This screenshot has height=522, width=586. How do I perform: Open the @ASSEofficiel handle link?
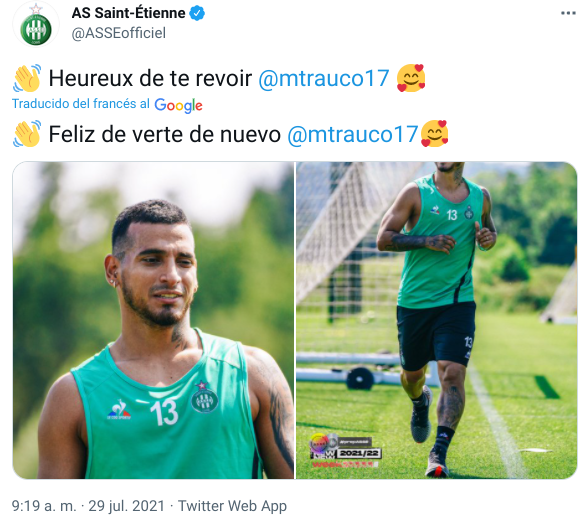point(118,33)
